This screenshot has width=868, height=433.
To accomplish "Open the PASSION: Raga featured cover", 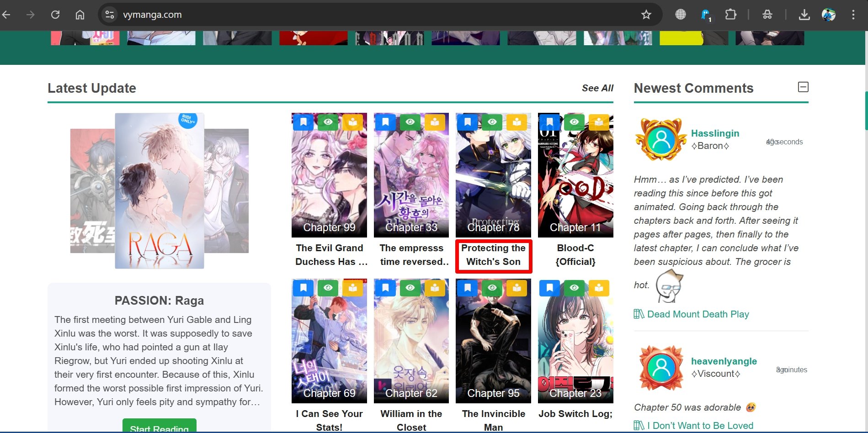I will [x=160, y=191].
